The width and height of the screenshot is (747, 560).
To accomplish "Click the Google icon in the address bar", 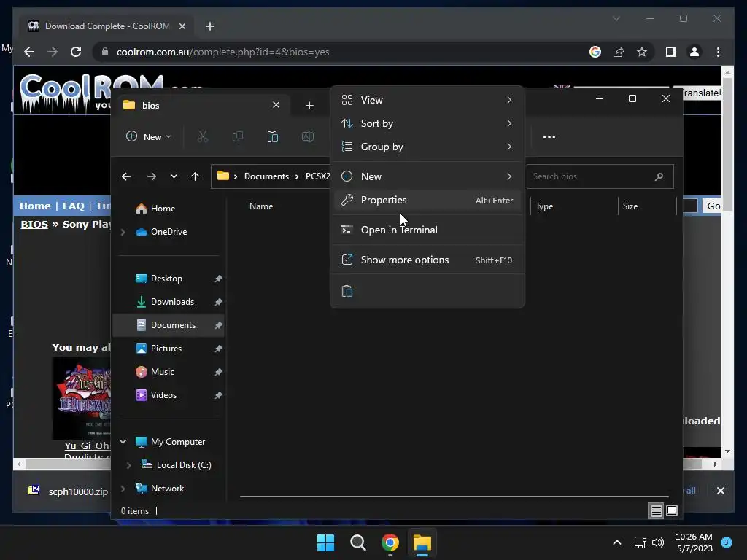I will point(595,52).
